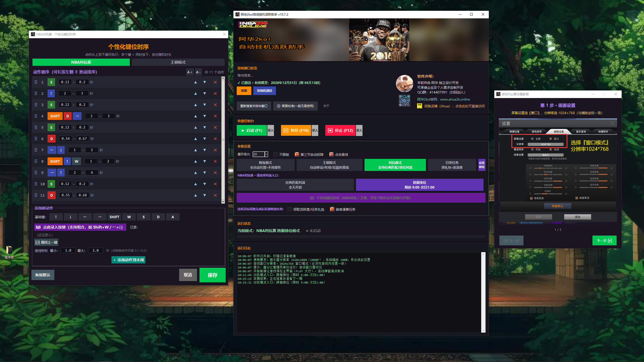Click the green 保存 button
This screenshot has width=644, height=362.
tap(212, 275)
